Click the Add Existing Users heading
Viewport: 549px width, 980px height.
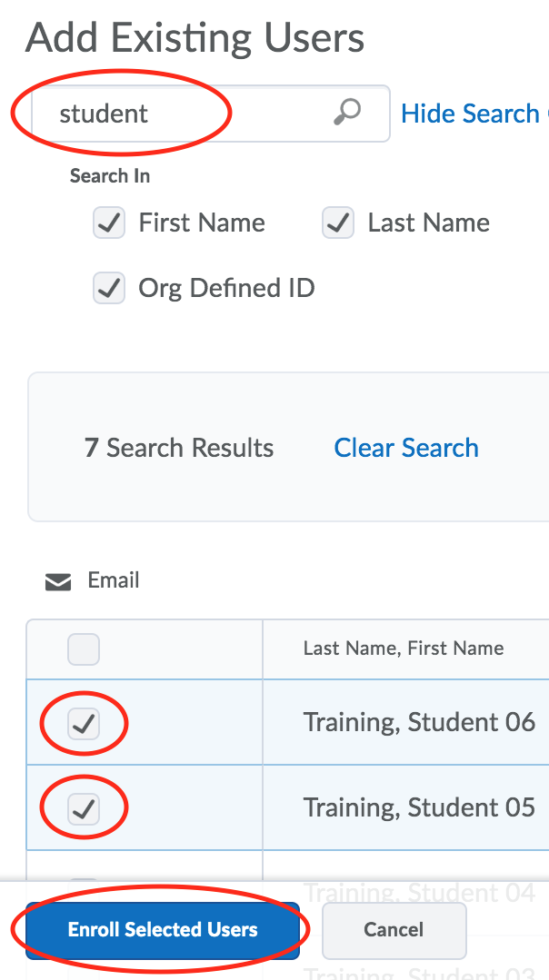click(195, 38)
